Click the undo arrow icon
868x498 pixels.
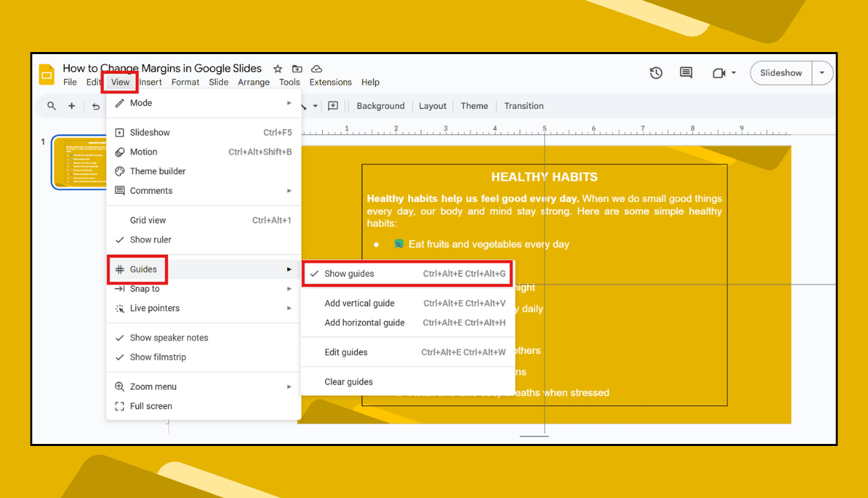tap(94, 105)
